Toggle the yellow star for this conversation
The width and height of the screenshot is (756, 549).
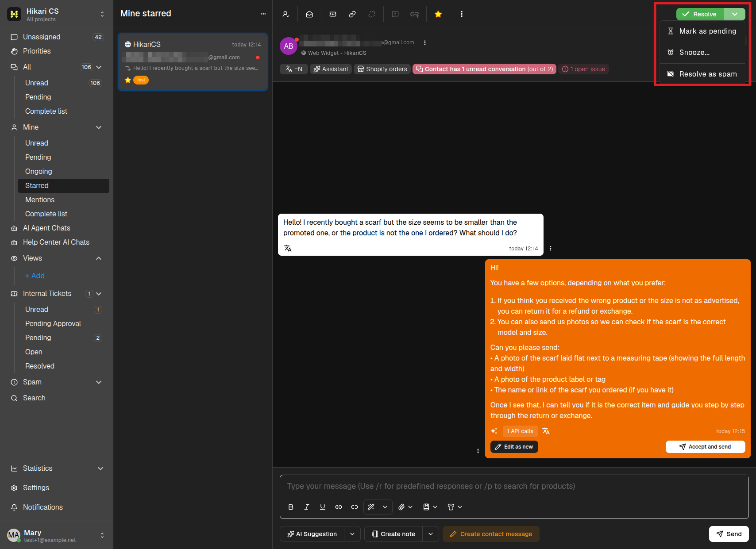[438, 14]
